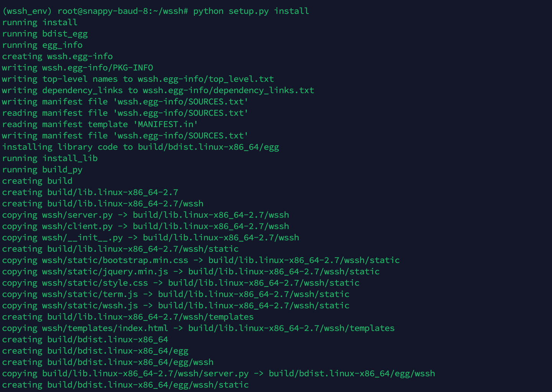Click 'wssh.egg-info/PKG-INFO' path text
Image resolution: width=552 pixels, height=392 pixels.
click(97, 68)
